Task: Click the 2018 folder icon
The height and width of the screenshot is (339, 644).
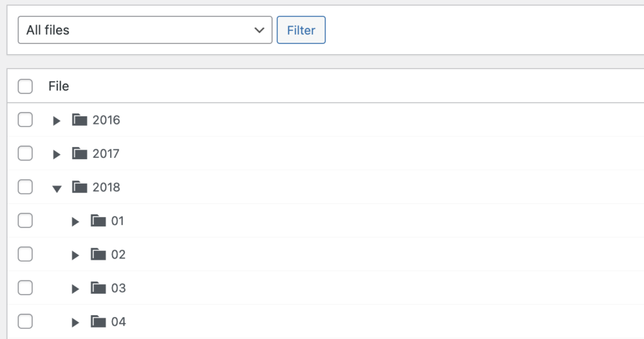Action: click(x=79, y=187)
